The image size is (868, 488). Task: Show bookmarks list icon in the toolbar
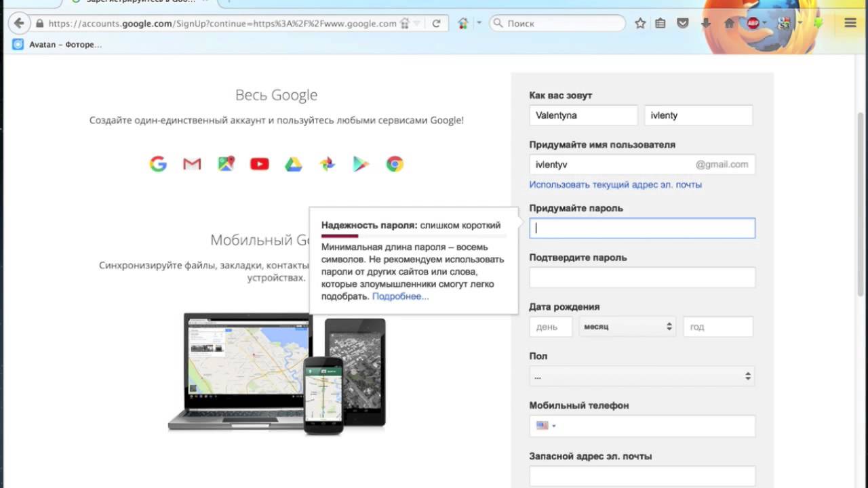coord(660,23)
